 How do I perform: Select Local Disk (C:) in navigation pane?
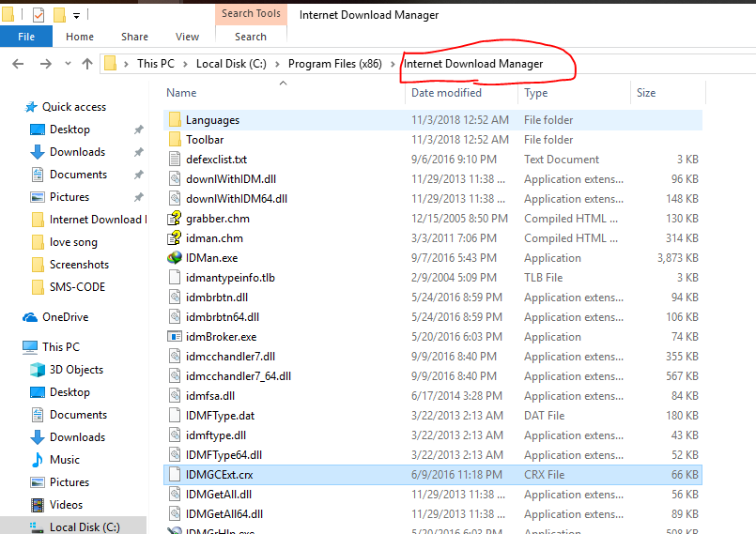click(x=85, y=527)
